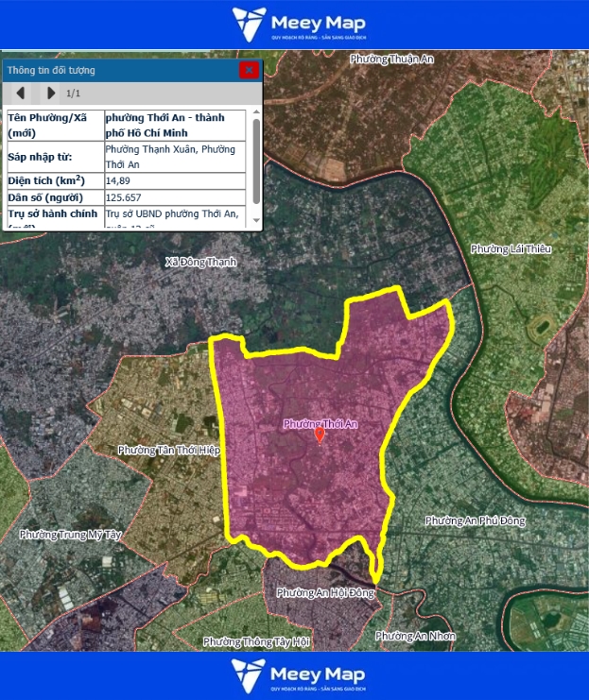589x700 pixels.
Task: Click Phường Trung Mỹ Tây area
Action: [x=71, y=535]
